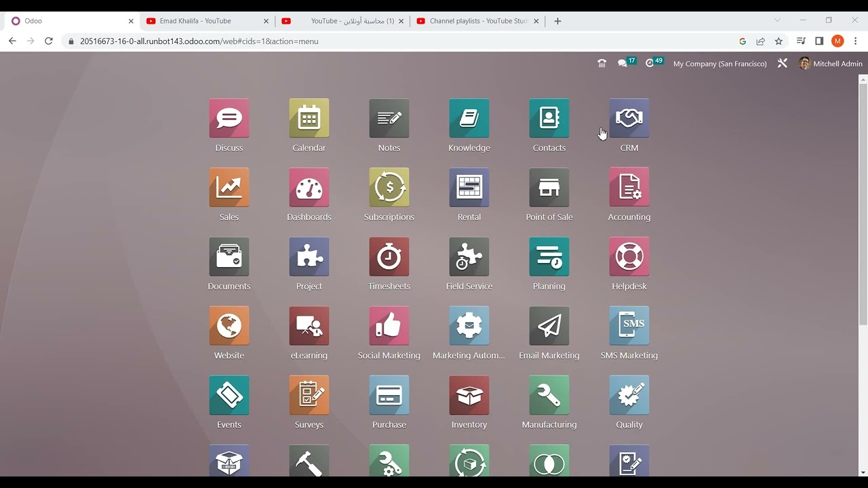Launch the Helpdesk app
This screenshot has width=868, height=488.
pos(629,257)
